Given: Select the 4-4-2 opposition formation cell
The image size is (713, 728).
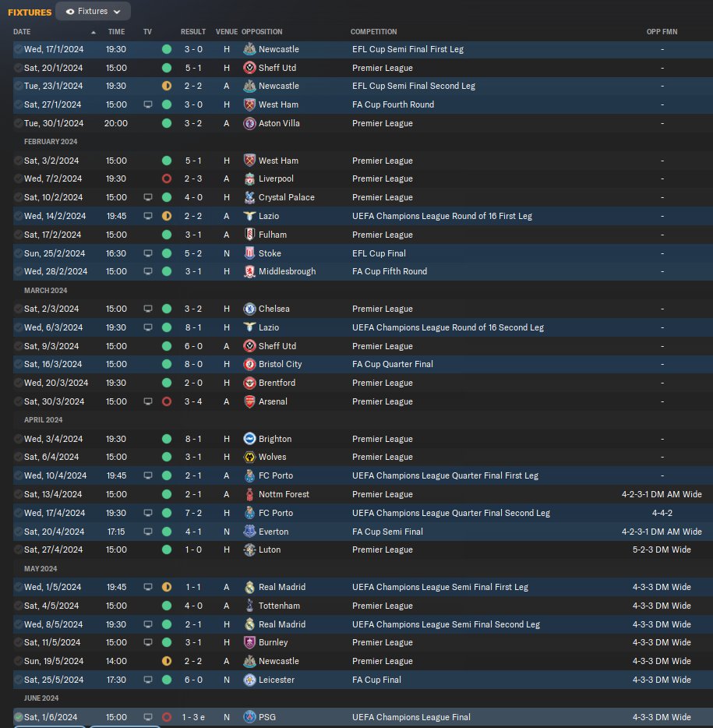Looking at the screenshot, I should 662,513.
